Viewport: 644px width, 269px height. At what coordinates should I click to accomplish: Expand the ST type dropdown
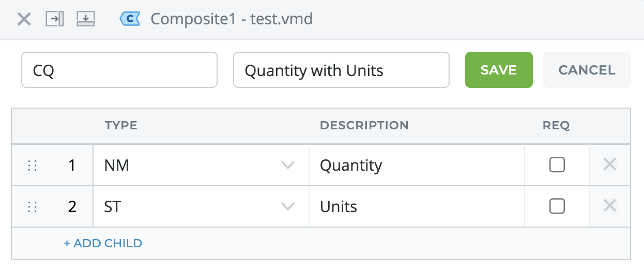201,206
